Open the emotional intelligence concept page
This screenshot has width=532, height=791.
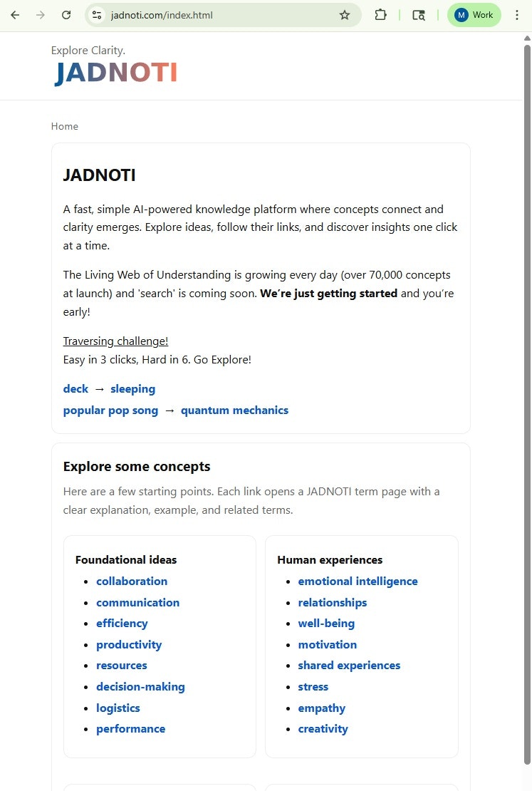(x=358, y=581)
